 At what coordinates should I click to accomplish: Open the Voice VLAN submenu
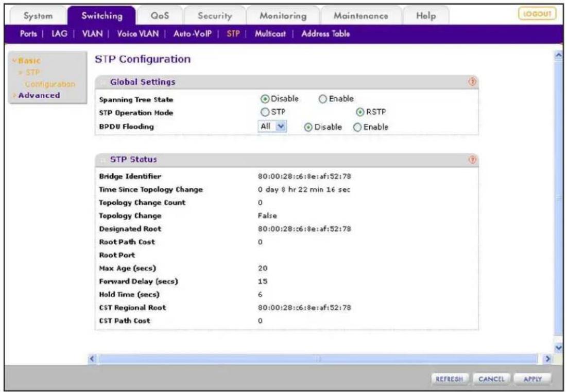coord(138,34)
